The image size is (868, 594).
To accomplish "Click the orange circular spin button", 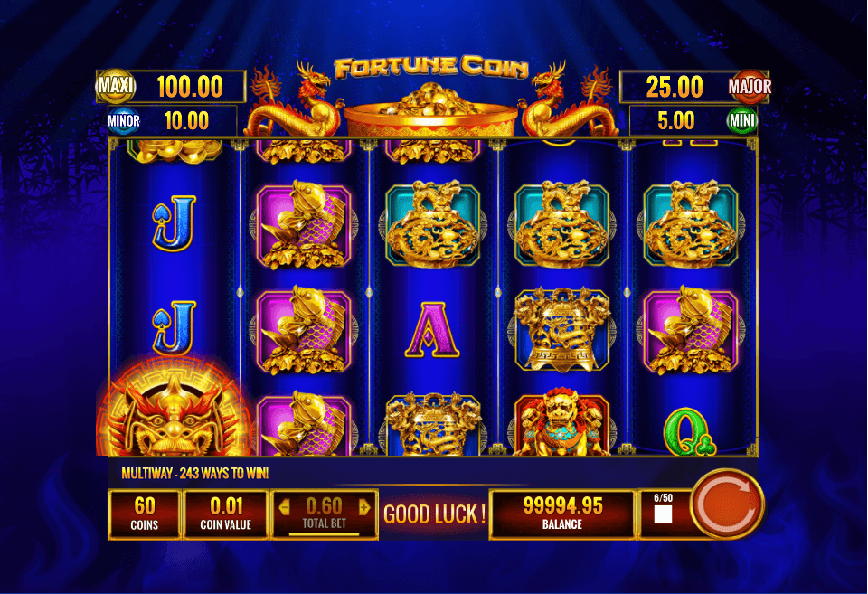I will pos(727,504).
